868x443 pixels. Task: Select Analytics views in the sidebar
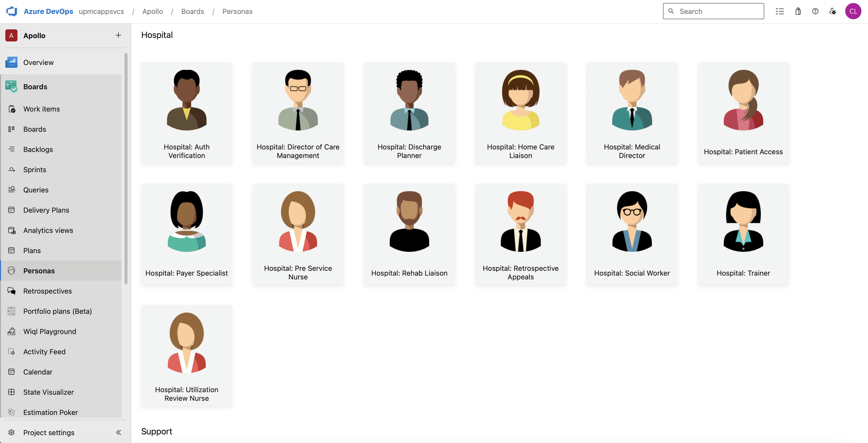pos(48,230)
